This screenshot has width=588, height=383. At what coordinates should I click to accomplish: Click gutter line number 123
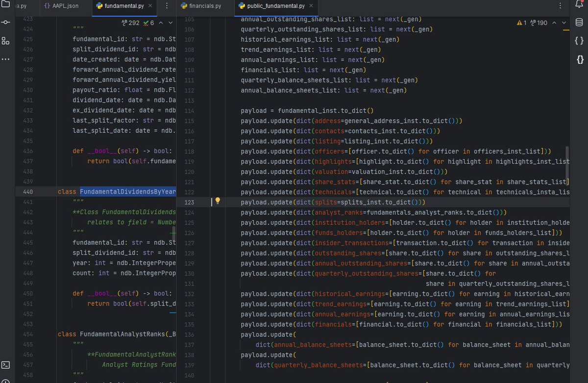[x=189, y=202]
